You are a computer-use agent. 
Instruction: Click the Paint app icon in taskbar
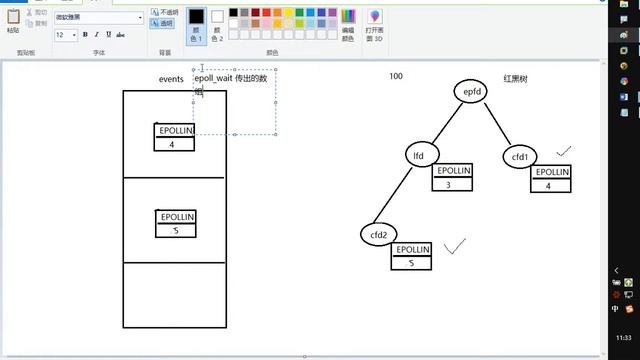[x=624, y=35]
